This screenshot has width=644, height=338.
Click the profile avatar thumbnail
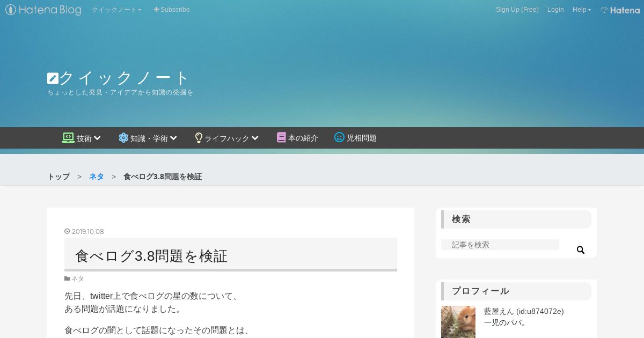click(458, 322)
